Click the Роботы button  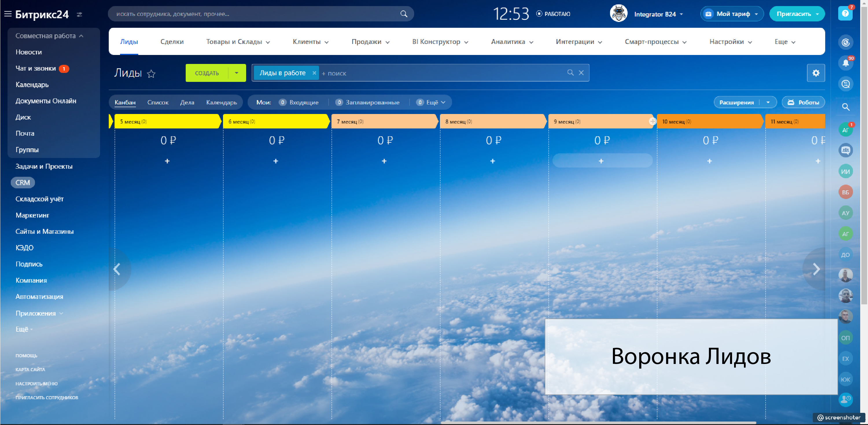tap(803, 102)
